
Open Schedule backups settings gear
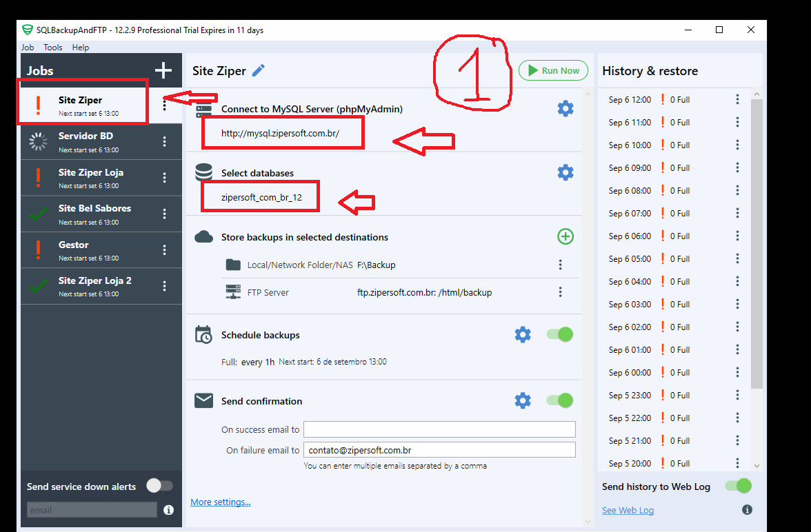[x=523, y=334]
